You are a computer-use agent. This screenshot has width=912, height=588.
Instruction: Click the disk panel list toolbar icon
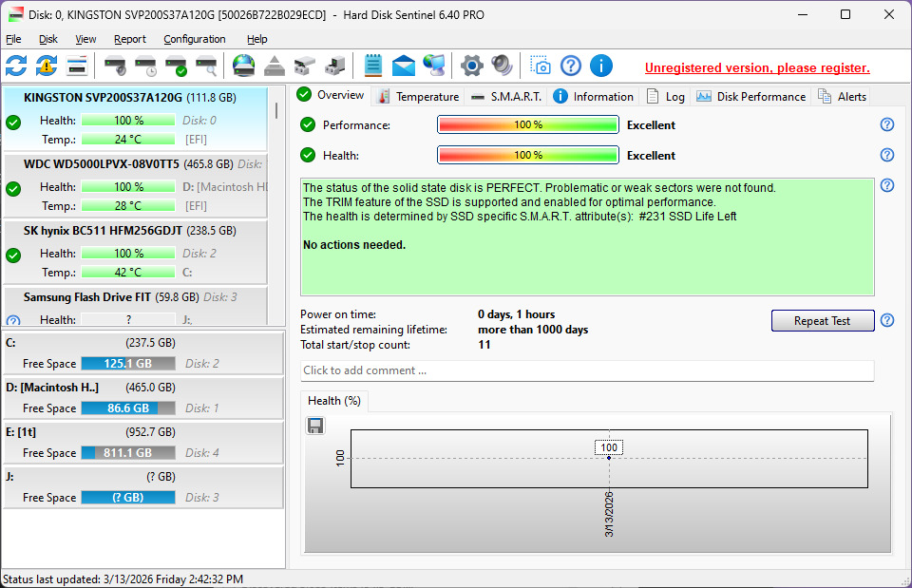pyautogui.click(x=77, y=66)
